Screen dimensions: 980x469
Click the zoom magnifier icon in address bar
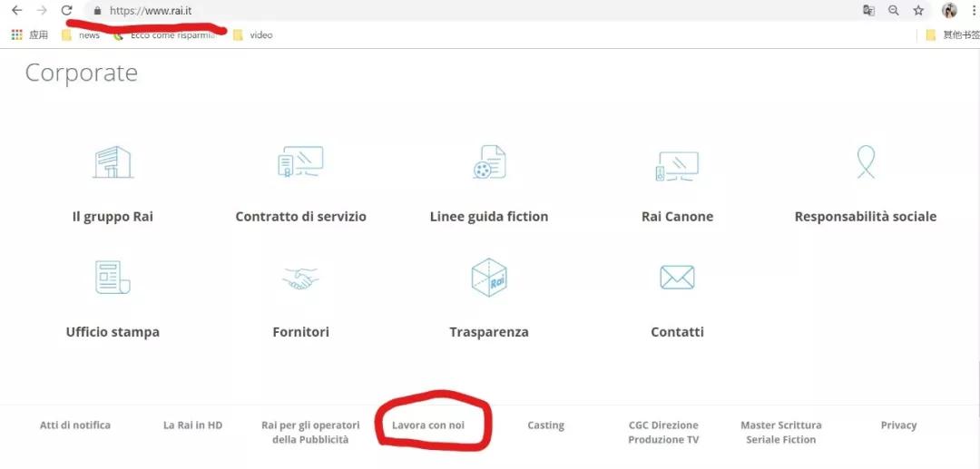[894, 11]
